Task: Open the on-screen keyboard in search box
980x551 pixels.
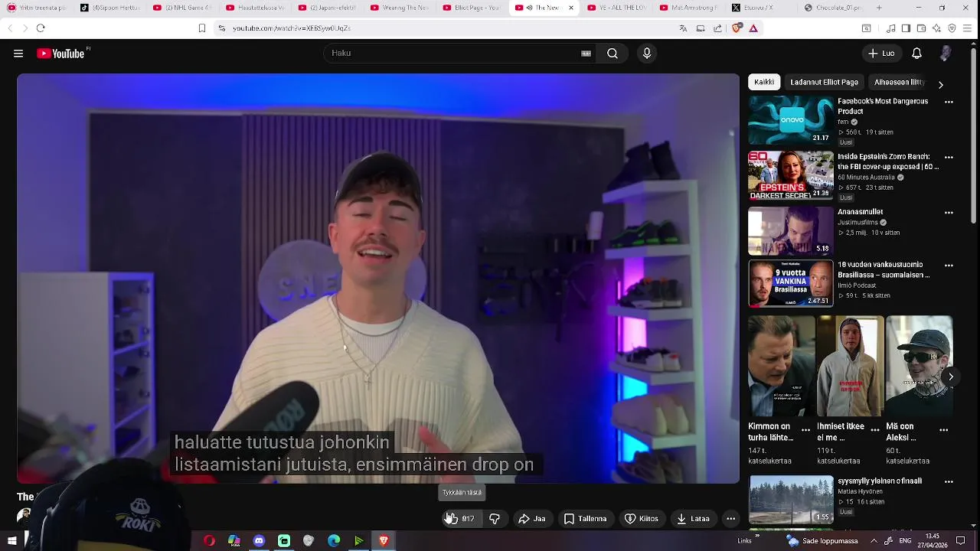Action: click(586, 54)
